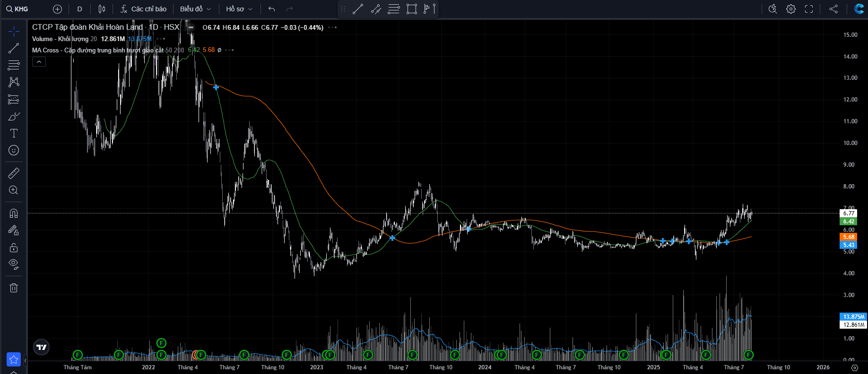The width and height of the screenshot is (868, 374).
Task: Click the Volume - Khối lượng legend label
Action: tap(60, 39)
